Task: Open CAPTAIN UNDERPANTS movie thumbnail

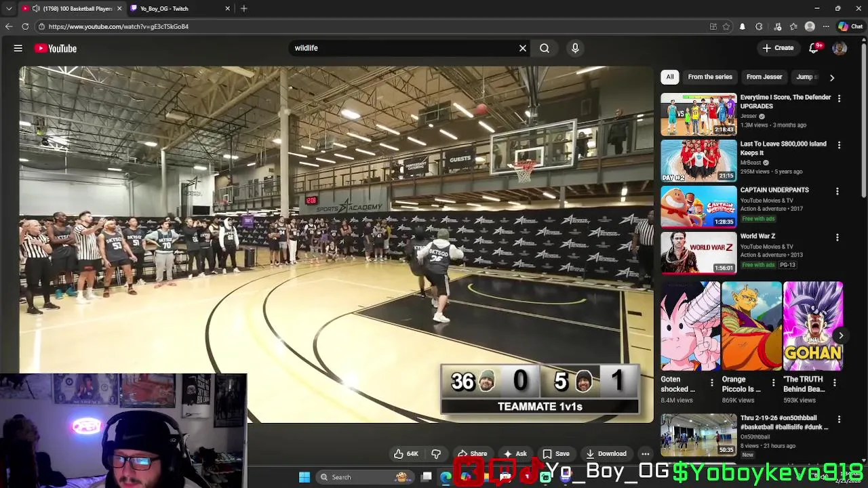Action: point(698,207)
